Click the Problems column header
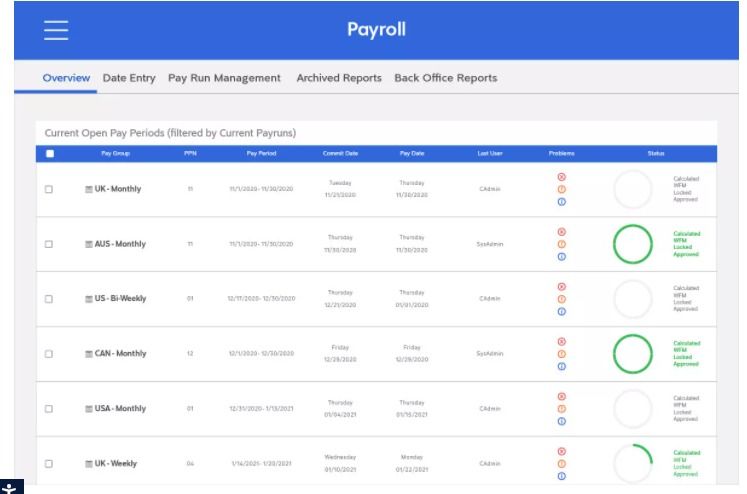The width and height of the screenshot is (747, 494). point(561,153)
